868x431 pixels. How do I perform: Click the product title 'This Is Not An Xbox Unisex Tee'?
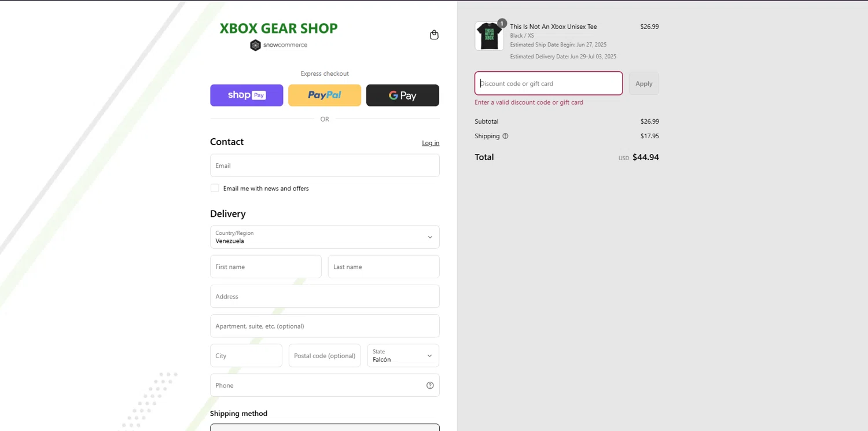(x=553, y=27)
